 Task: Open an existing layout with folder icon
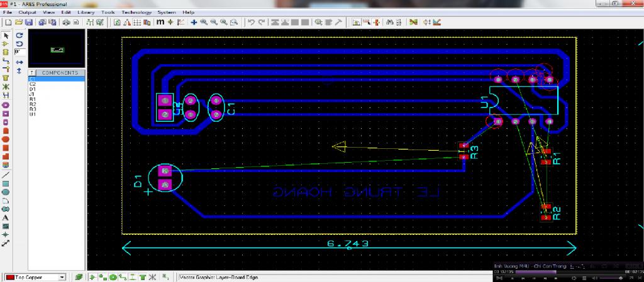pos(19,22)
